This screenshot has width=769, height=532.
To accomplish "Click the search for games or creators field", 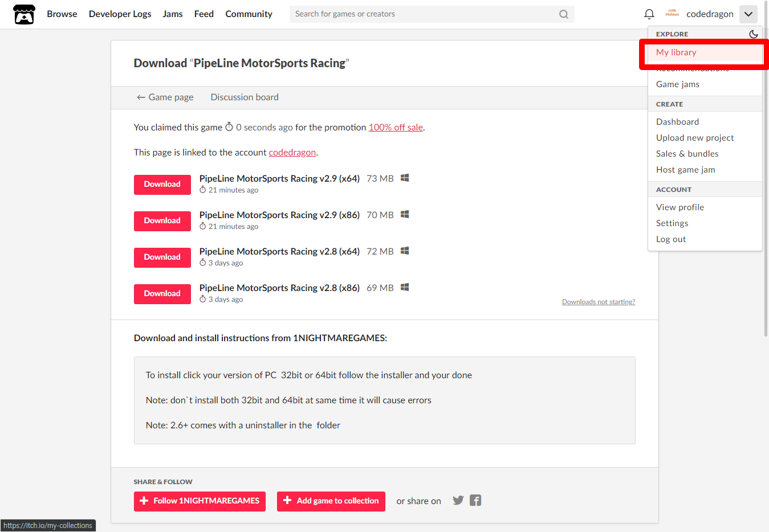I will (x=432, y=14).
